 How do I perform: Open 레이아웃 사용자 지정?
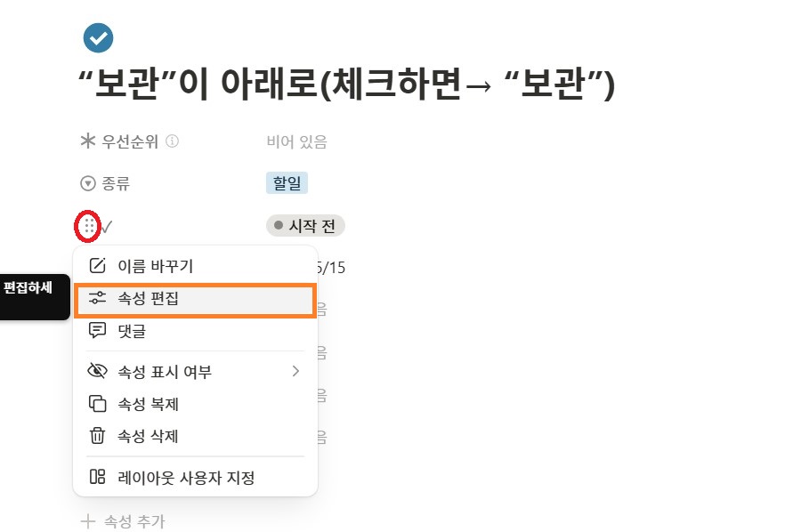tap(186, 478)
